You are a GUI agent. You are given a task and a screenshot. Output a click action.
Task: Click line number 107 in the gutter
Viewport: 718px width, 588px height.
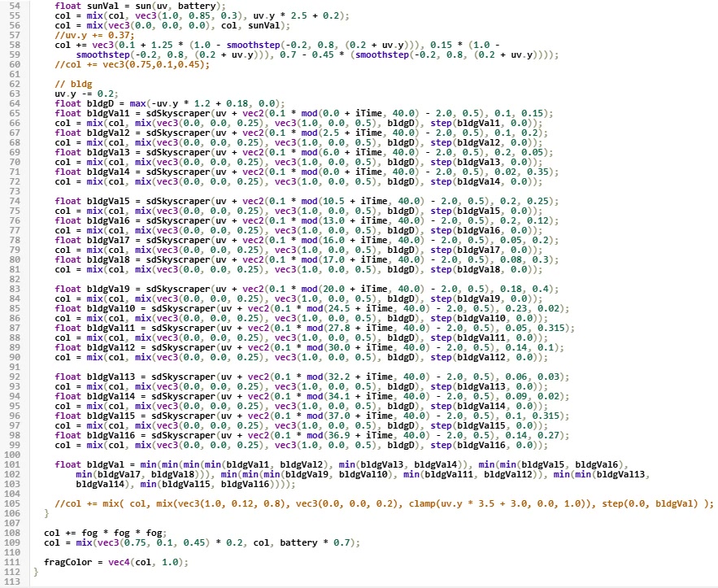pos(12,523)
